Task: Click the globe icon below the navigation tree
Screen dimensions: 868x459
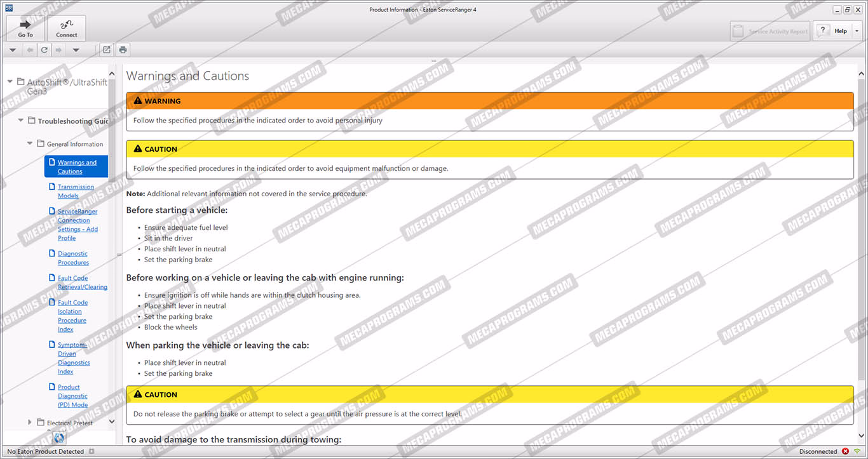Action: click(x=58, y=437)
